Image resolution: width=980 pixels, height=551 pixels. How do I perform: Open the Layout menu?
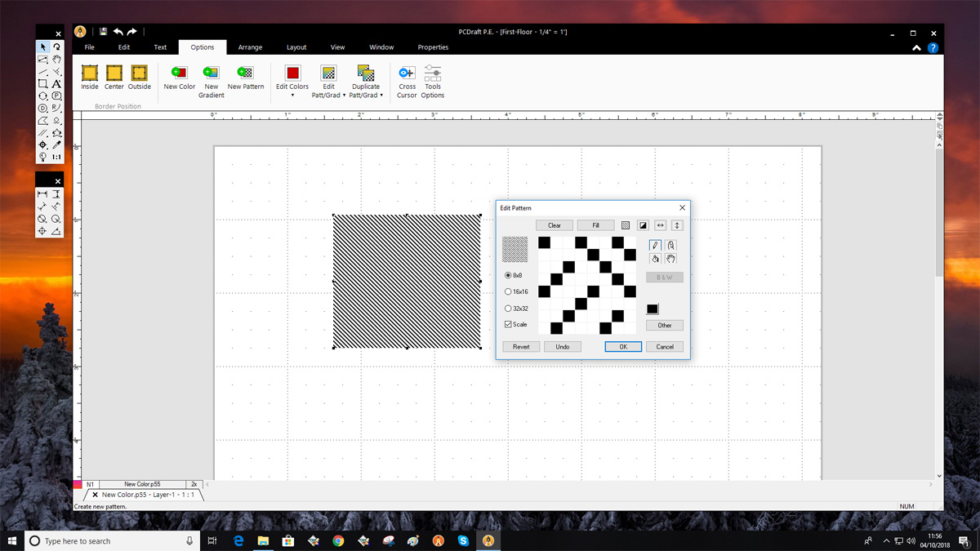296,47
